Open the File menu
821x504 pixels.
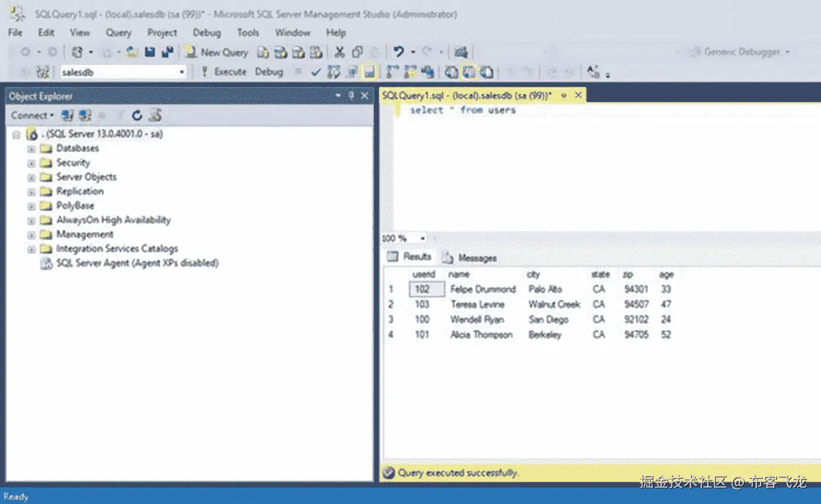click(15, 33)
